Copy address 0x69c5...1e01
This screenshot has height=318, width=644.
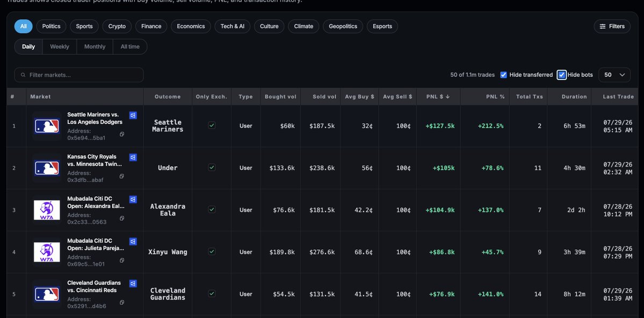122,261
